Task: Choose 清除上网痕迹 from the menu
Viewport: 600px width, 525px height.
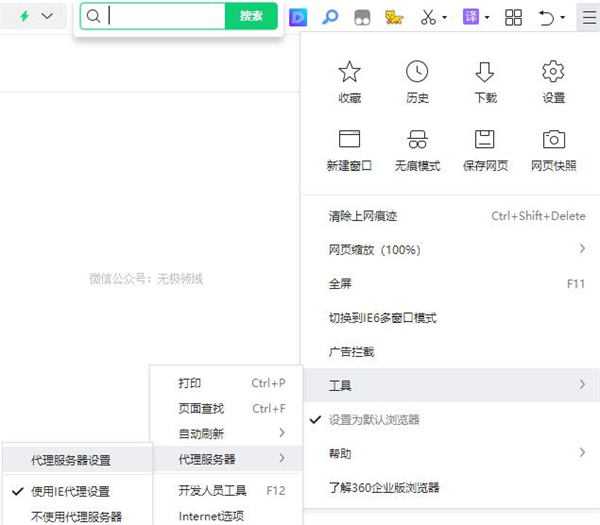Action: [x=362, y=216]
